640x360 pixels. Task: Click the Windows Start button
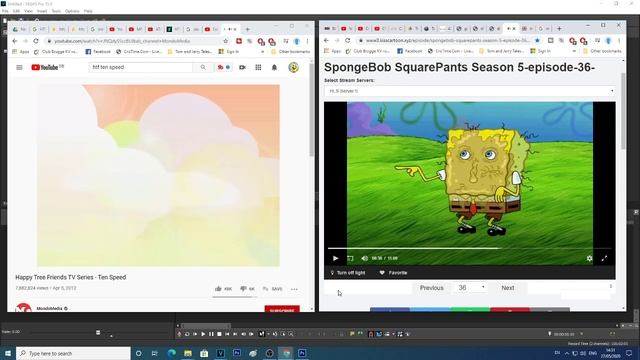coord(8,353)
